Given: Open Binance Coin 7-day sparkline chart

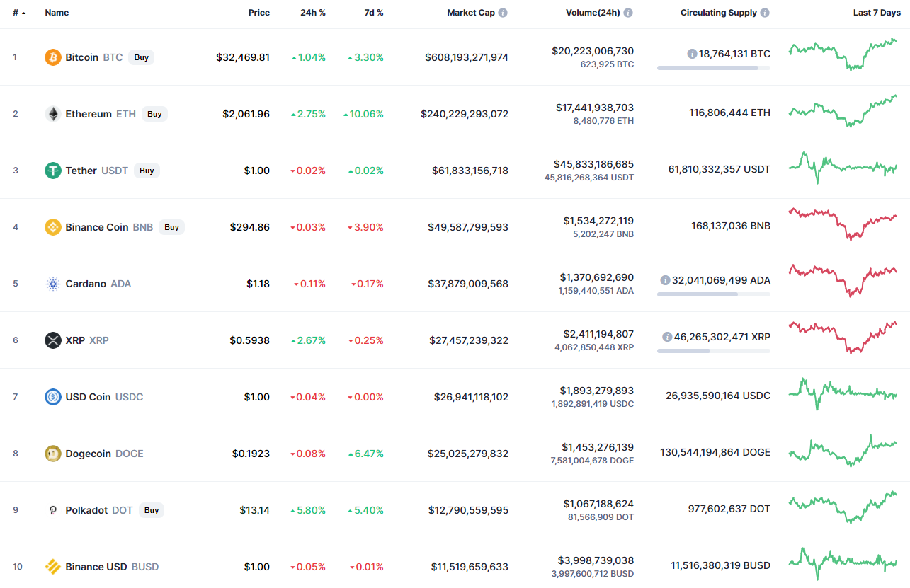Looking at the screenshot, I should pyautogui.click(x=843, y=224).
